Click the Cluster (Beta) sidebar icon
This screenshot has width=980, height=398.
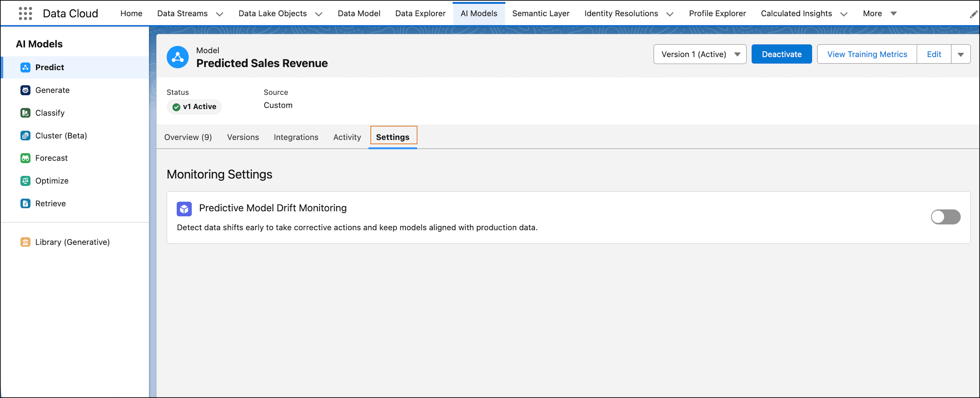point(25,136)
